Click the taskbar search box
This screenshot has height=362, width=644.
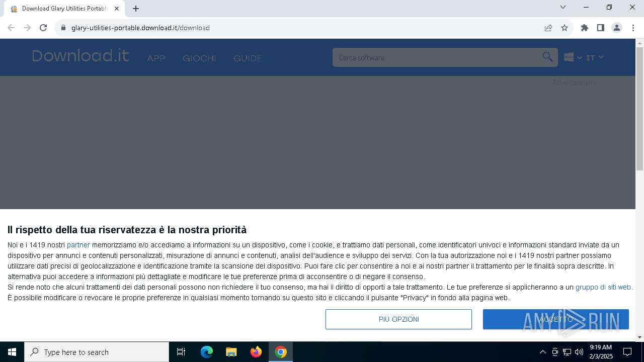(x=97, y=352)
